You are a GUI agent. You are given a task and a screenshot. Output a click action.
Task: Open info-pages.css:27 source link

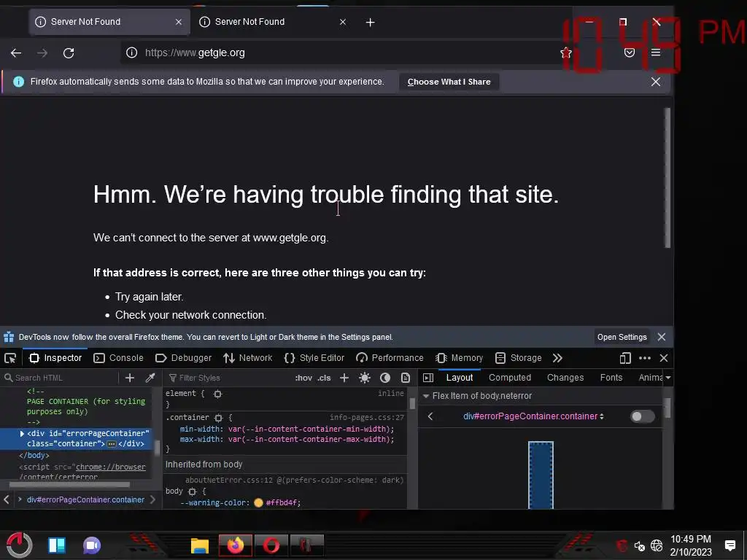tap(367, 418)
